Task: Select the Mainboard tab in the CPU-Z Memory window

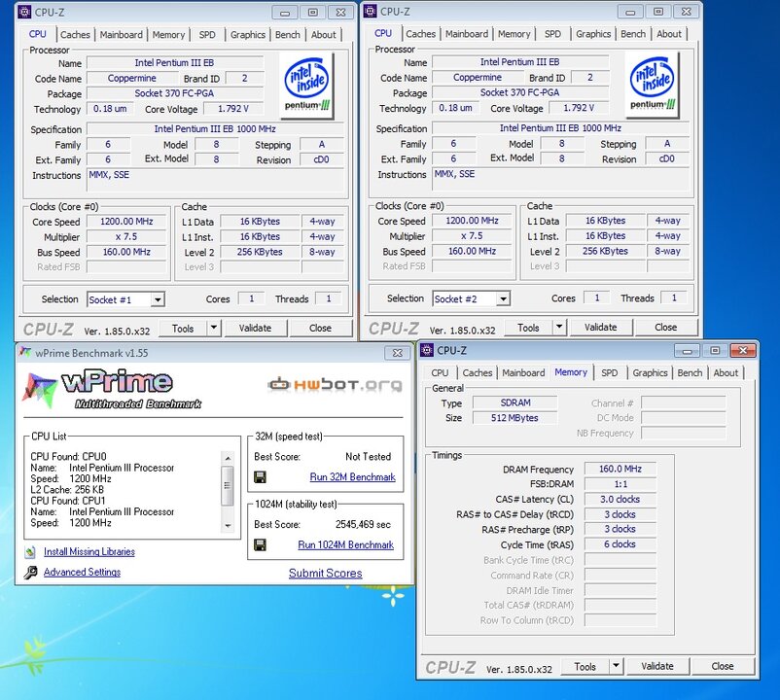Action: pos(523,373)
